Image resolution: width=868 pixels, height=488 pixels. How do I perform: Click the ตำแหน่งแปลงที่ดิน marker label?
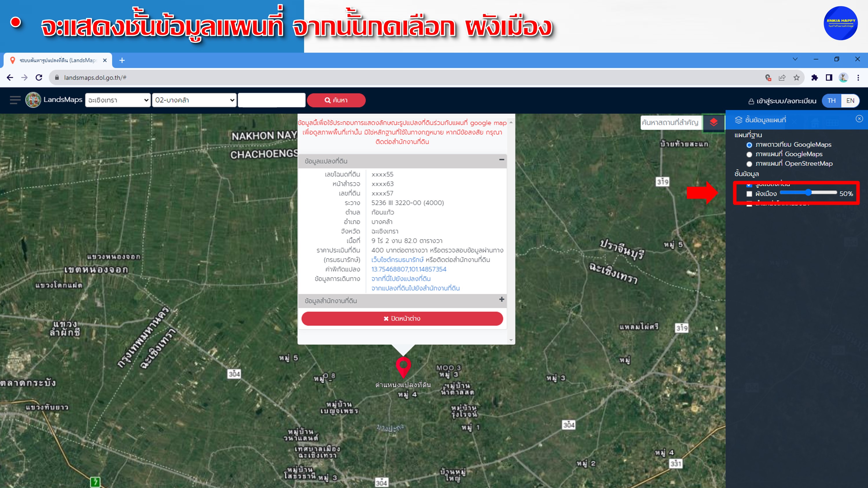[x=403, y=385]
